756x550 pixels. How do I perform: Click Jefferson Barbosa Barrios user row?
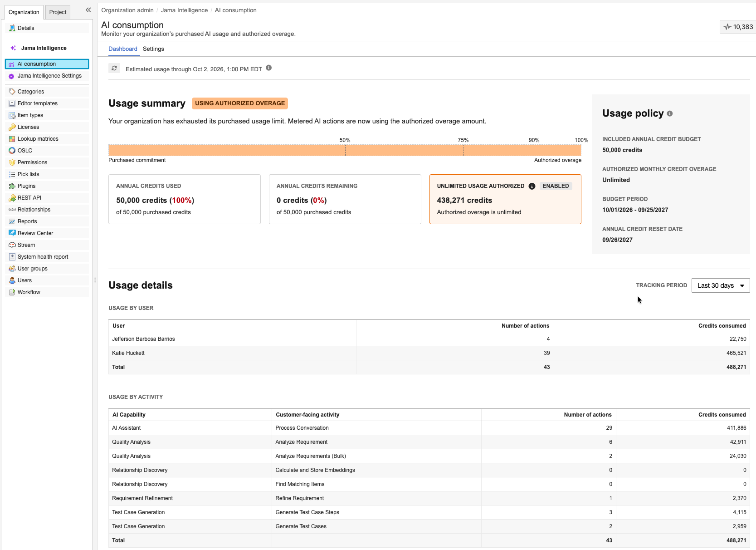[x=429, y=339]
